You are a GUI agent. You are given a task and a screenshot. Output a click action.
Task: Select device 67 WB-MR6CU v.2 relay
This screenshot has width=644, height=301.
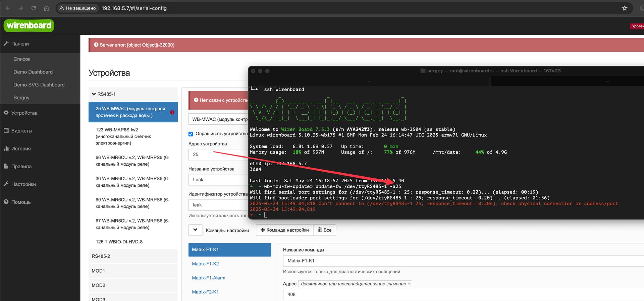click(x=133, y=224)
